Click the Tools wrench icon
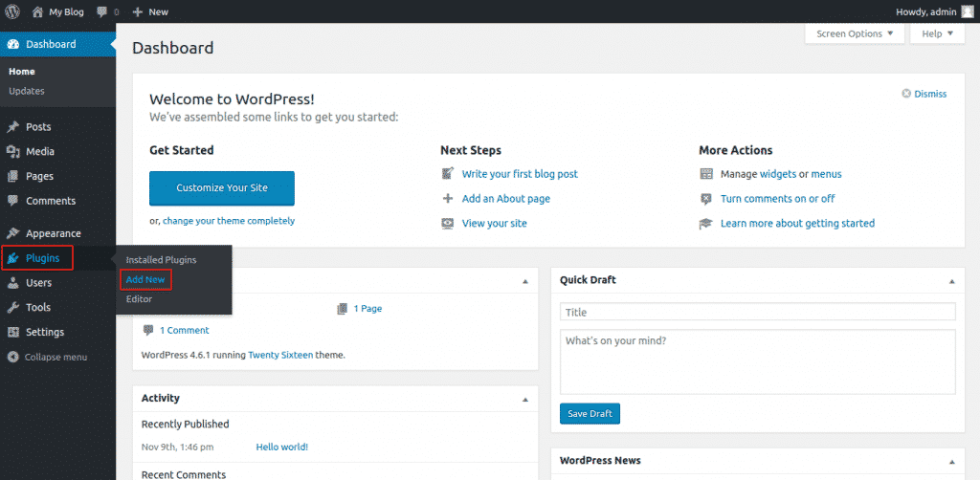 click(13, 308)
